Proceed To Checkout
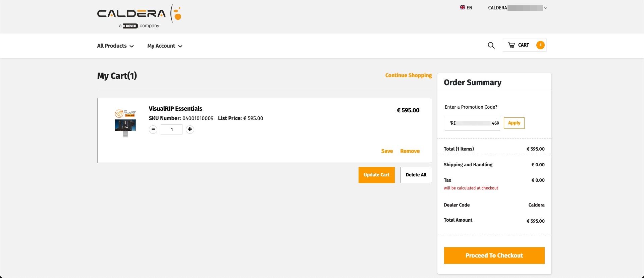The image size is (644, 278). point(494,256)
